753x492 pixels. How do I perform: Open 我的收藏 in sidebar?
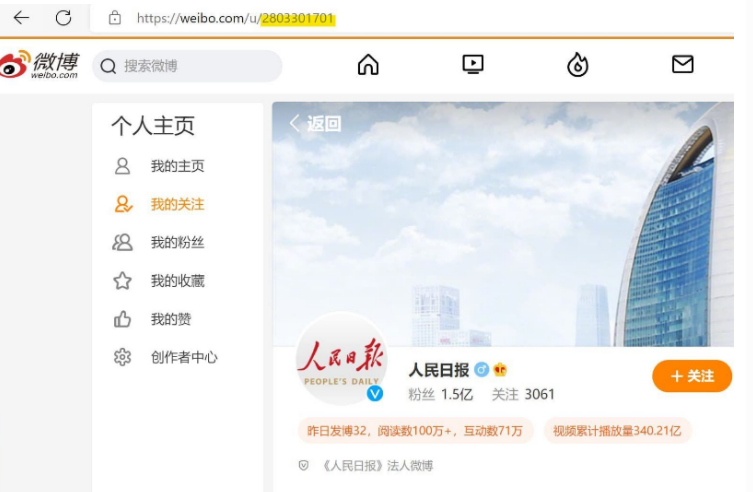178,281
